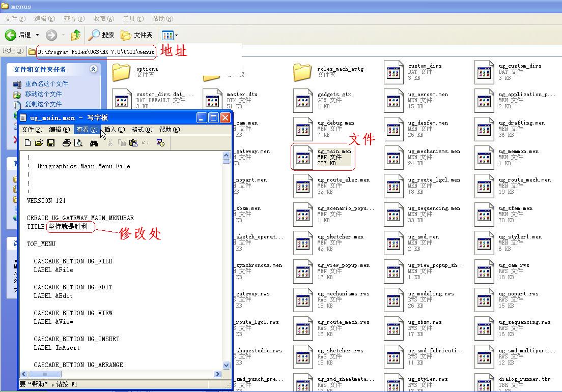This screenshot has height=392, width=562.
Task: Click CASCADE_BUTTON UG_FILE line in WordPad
Action: tap(73, 261)
